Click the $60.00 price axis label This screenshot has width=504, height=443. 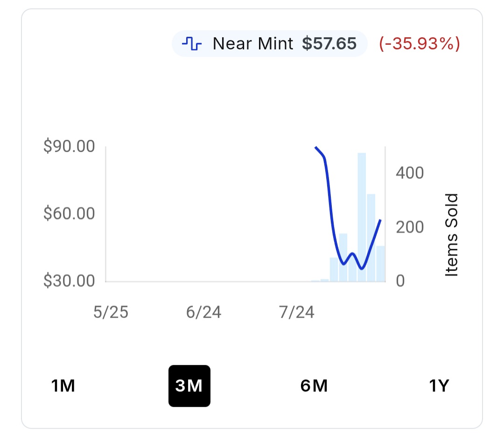pyautogui.click(x=69, y=213)
